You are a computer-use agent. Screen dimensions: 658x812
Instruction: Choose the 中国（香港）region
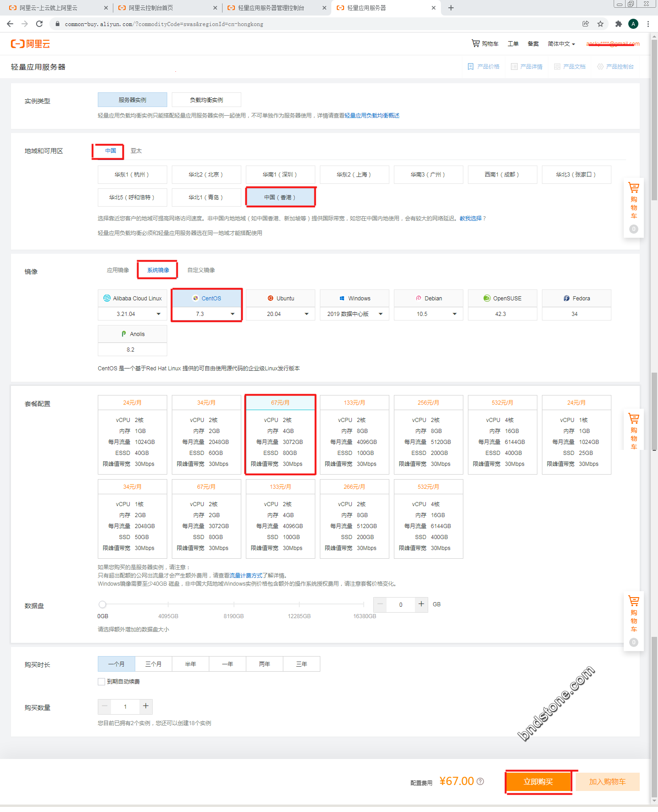pyautogui.click(x=281, y=197)
